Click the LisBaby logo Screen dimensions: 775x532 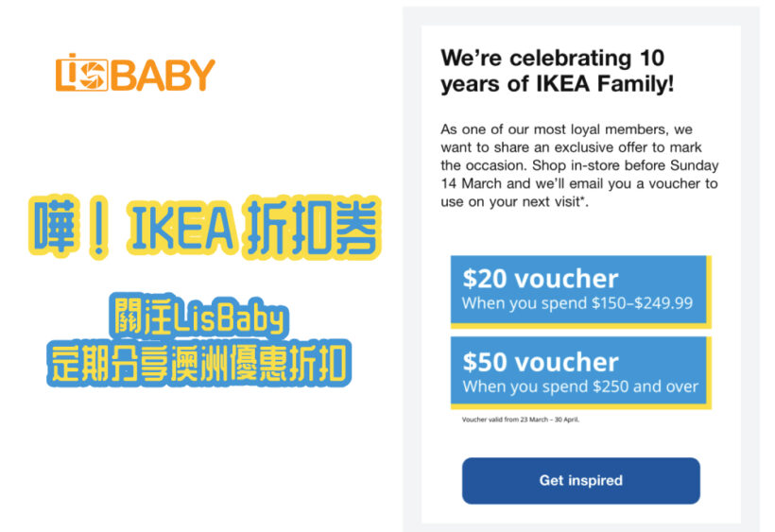[135, 73]
